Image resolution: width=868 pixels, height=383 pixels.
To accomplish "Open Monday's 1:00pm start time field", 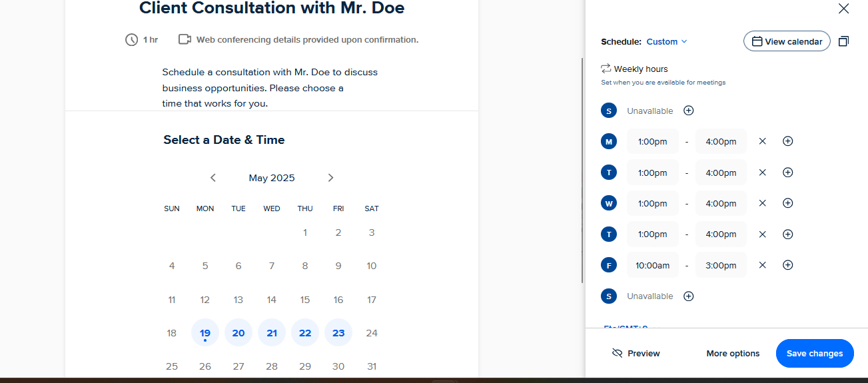I will click(652, 141).
